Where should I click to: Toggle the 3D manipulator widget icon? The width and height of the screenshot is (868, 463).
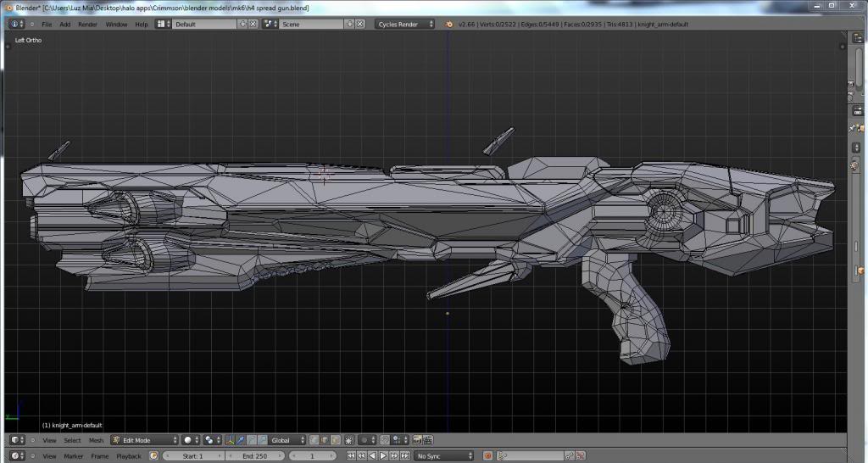(x=231, y=440)
